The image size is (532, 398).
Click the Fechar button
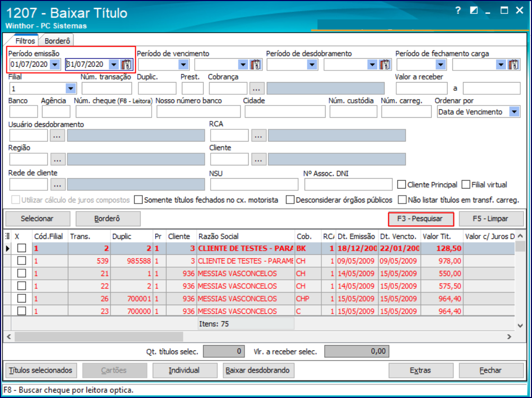[491, 370]
